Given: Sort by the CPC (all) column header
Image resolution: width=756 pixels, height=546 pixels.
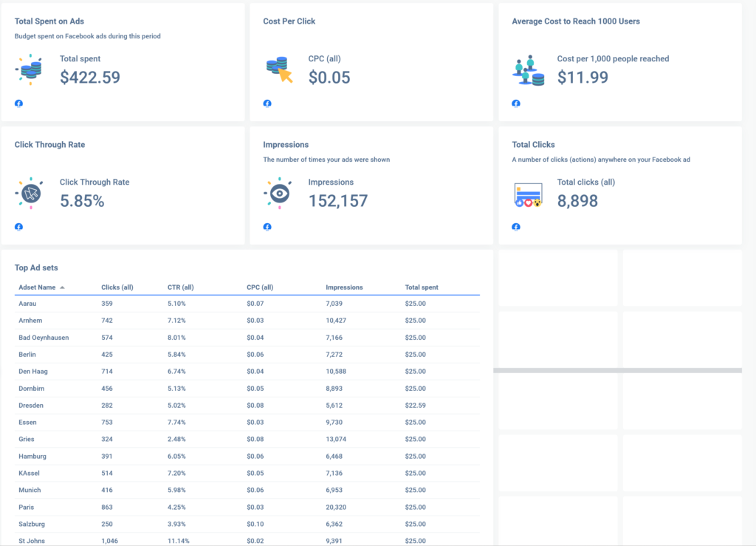Looking at the screenshot, I should pyautogui.click(x=260, y=287).
